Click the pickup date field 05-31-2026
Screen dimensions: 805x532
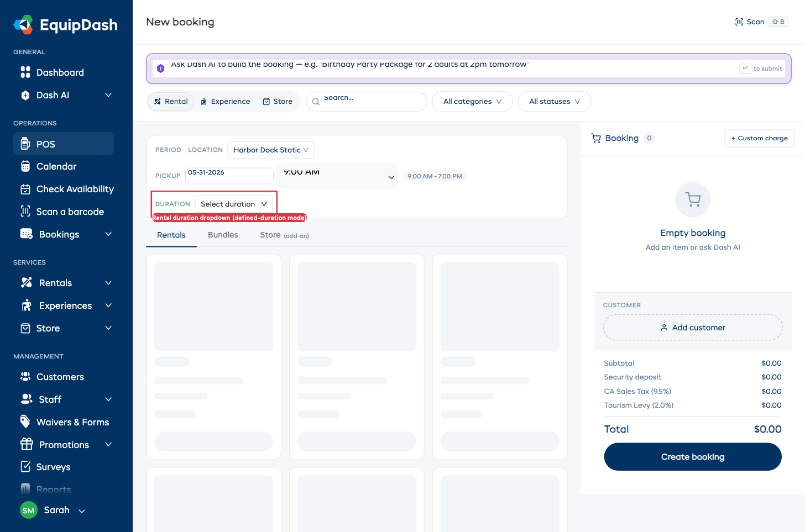pyautogui.click(x=229, y=176)
